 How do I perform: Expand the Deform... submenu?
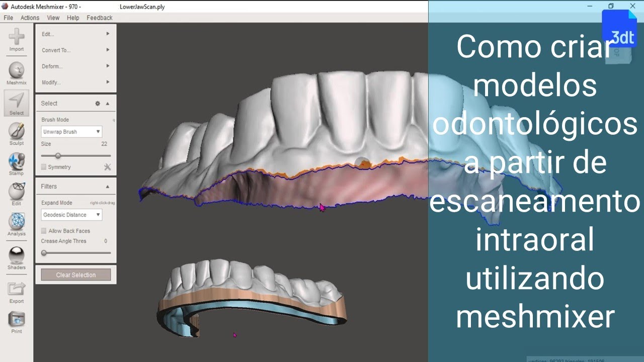click(76, 66)
